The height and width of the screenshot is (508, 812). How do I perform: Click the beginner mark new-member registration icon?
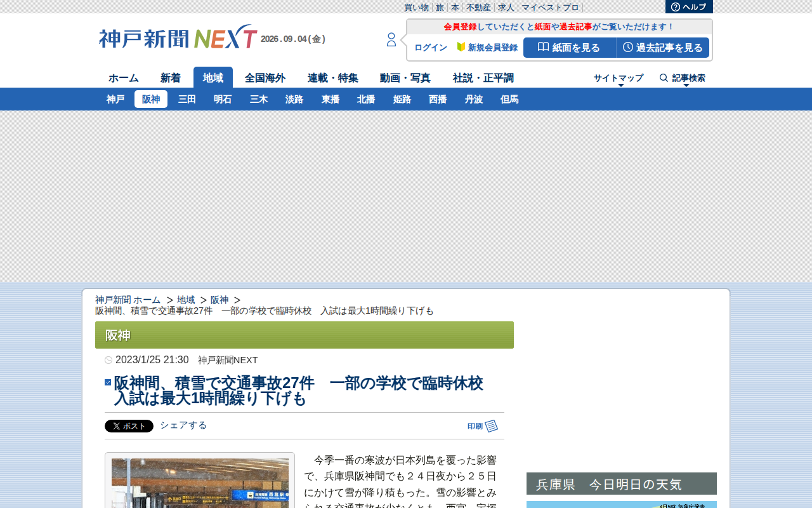[461, 47]
